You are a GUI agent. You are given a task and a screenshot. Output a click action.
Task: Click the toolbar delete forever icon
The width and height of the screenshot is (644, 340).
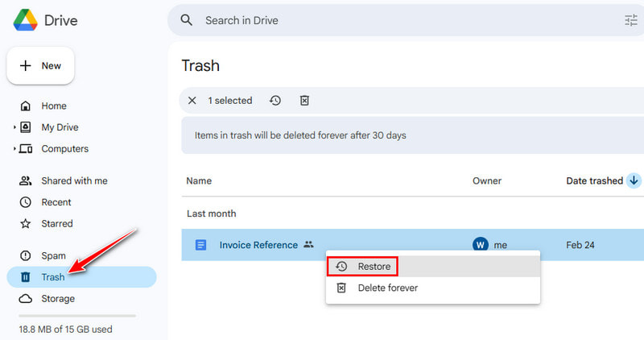coord(304,101)
